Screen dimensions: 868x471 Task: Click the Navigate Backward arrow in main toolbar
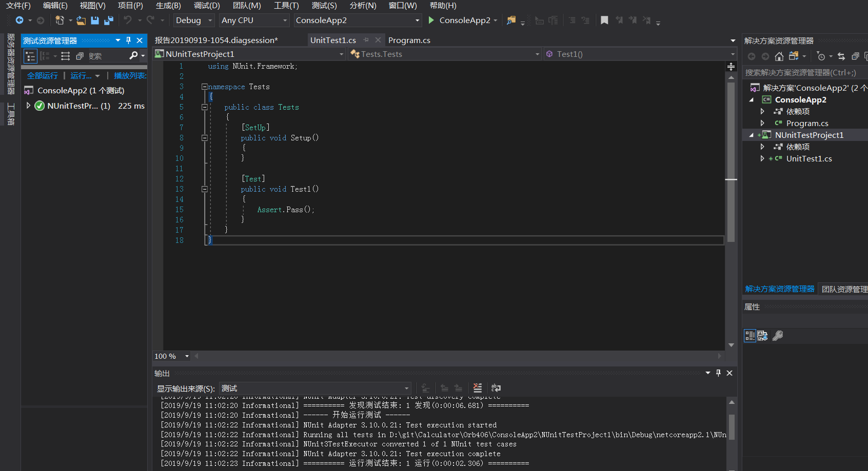coord(19,20)
